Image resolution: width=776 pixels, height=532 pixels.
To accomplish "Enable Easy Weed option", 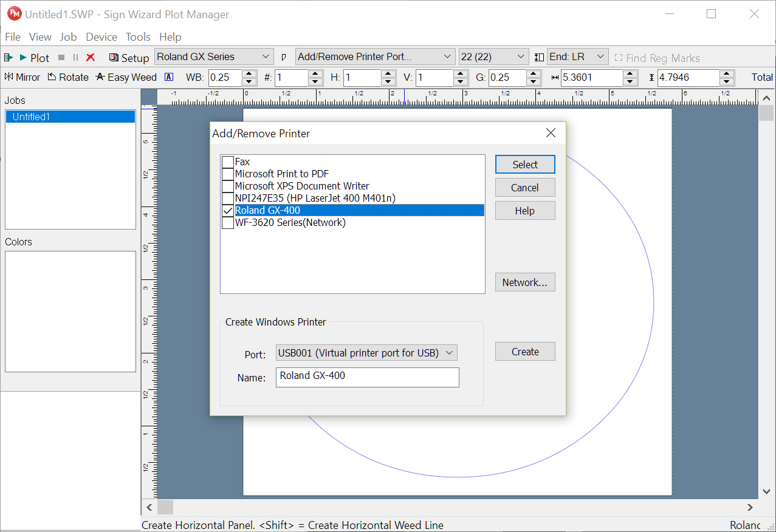I will point(126,77).
